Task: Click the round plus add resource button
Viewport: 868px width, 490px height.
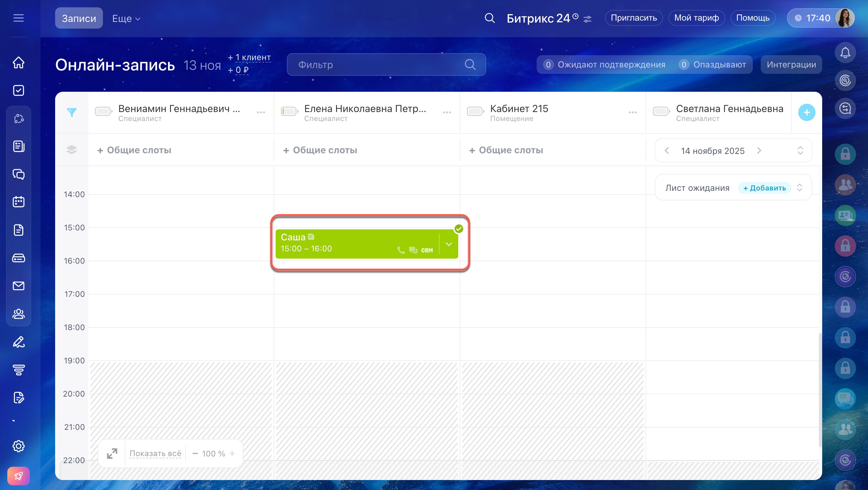Action: (806, 112)
